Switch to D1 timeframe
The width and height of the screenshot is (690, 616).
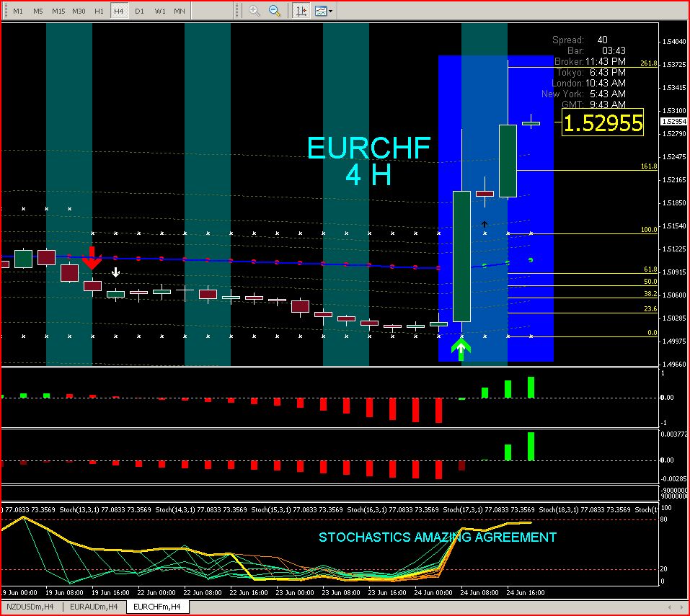tap(139, 11)
